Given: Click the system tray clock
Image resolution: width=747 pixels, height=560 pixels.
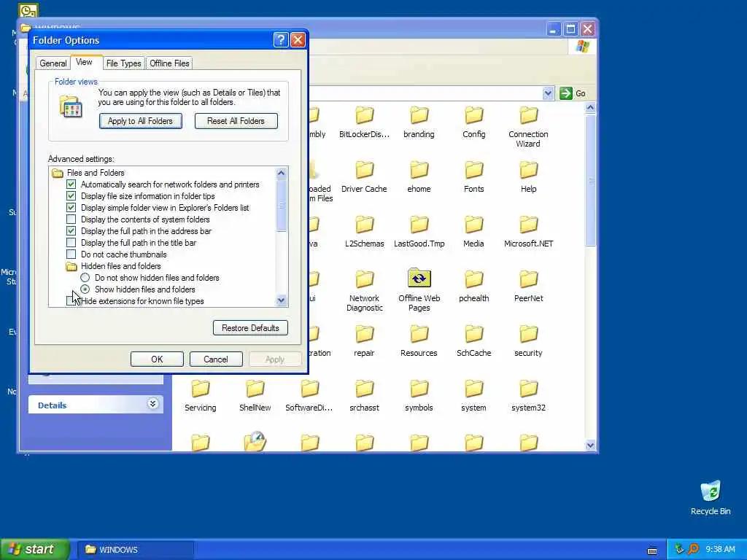Looking at the screenshot, I should [x=720, y=550].
